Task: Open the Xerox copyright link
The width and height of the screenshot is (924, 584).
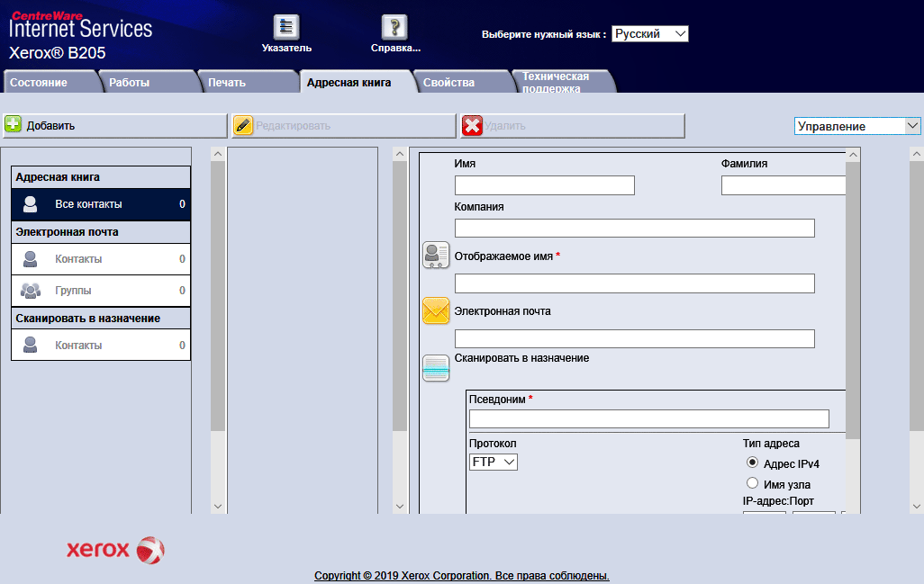Action: (x=461, y=576)
